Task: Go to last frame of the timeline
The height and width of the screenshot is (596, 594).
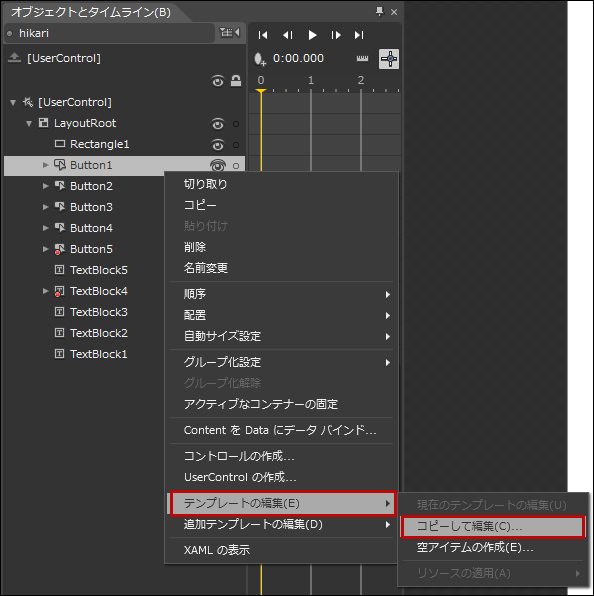Action: 359,35
